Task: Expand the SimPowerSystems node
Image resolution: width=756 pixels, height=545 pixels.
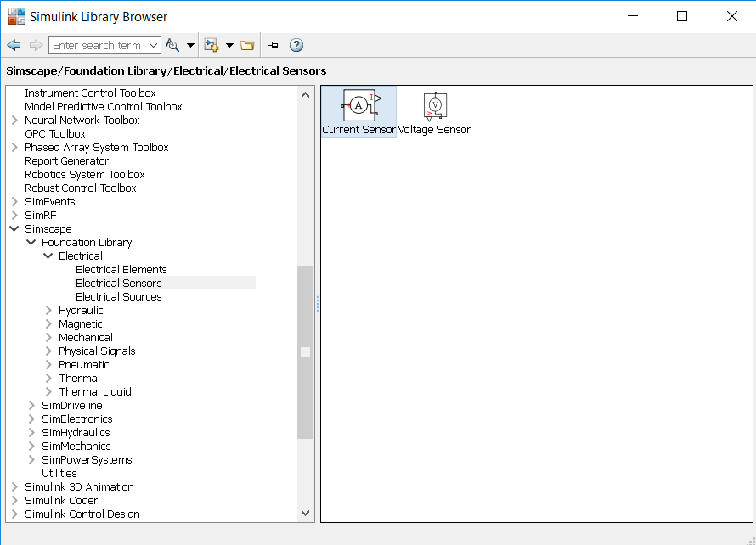Action: (31, 460)
